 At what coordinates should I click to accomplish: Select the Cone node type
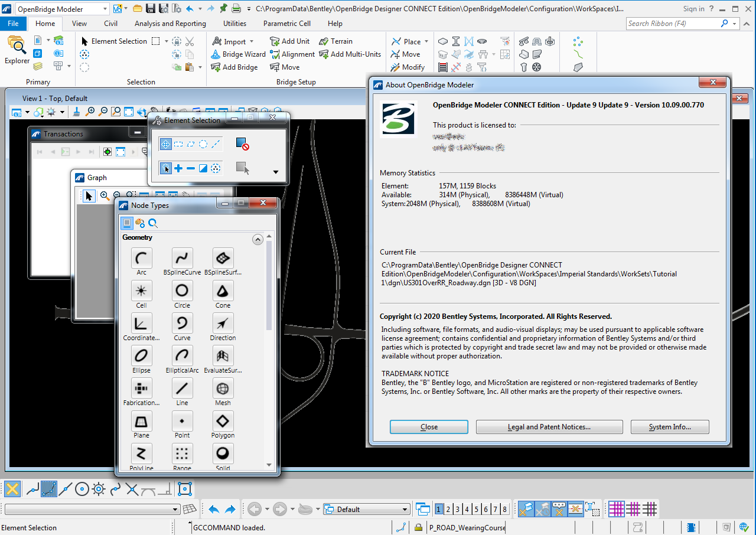[x=223, y=291]
